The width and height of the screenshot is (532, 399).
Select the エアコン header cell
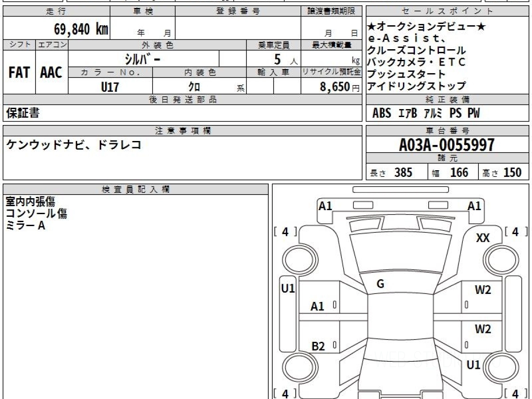(52, 45)
